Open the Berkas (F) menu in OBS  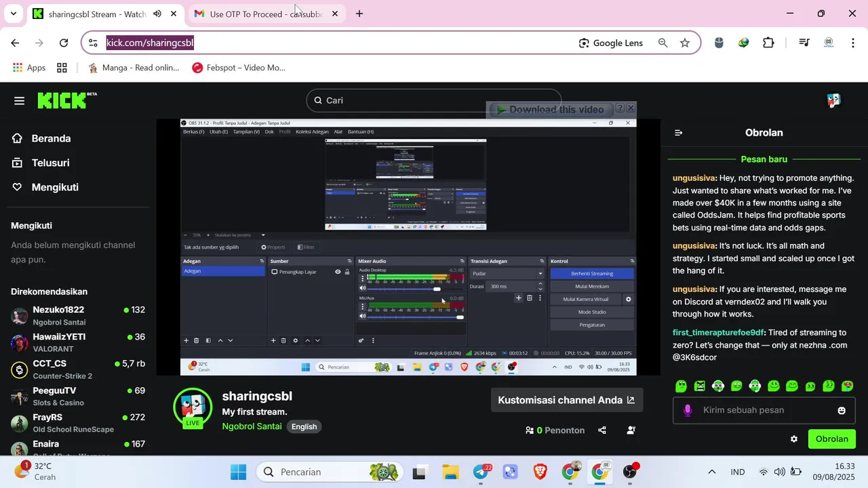coord(194,131)
